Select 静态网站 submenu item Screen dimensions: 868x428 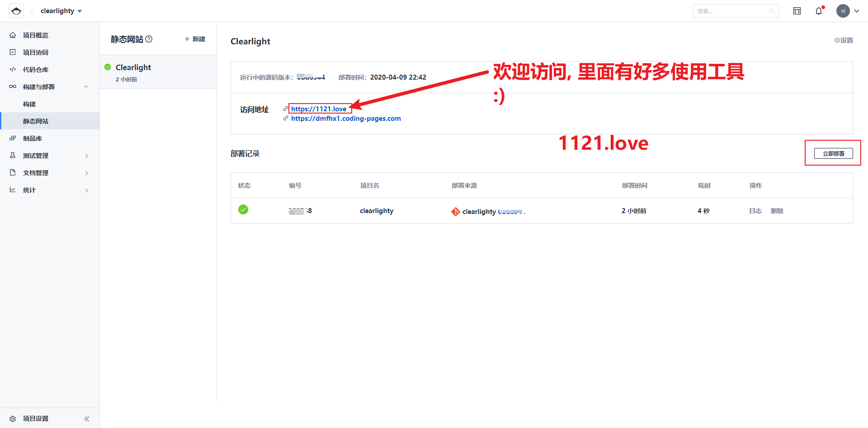(x=50, y=121)
